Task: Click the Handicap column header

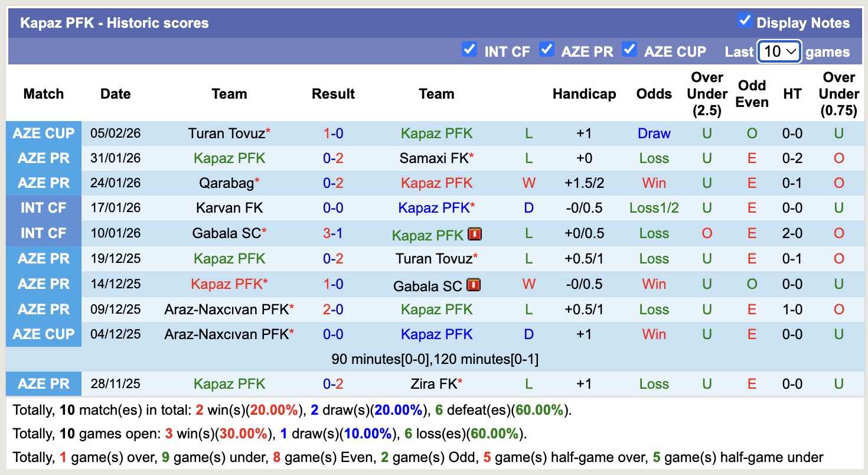Action: pyautogui.click(x=584, y=94)
